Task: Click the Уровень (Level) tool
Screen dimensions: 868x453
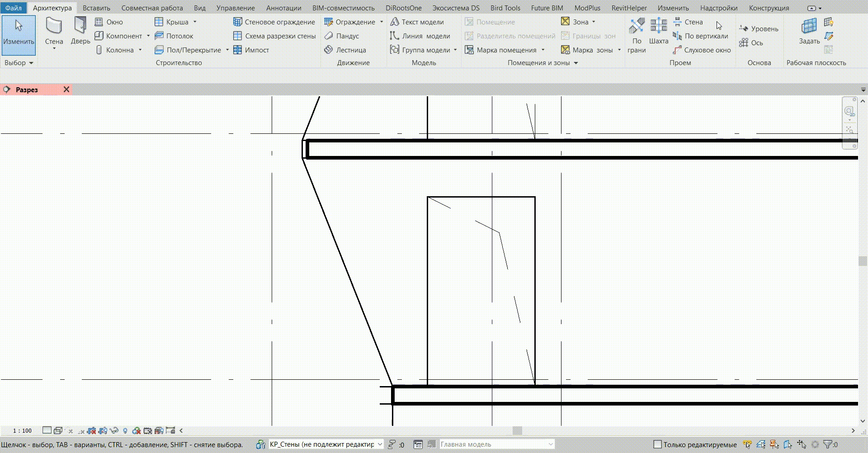Action: tap(759, 28)
